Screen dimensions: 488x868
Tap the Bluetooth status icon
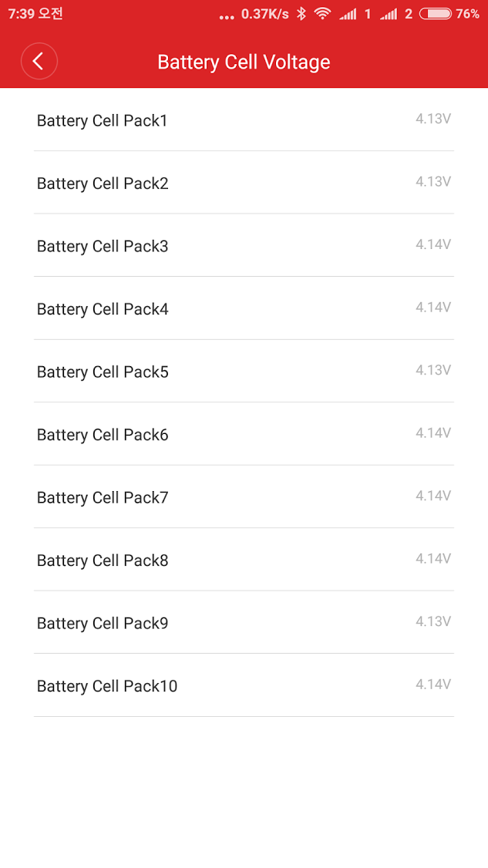click(x=301, y=14)
